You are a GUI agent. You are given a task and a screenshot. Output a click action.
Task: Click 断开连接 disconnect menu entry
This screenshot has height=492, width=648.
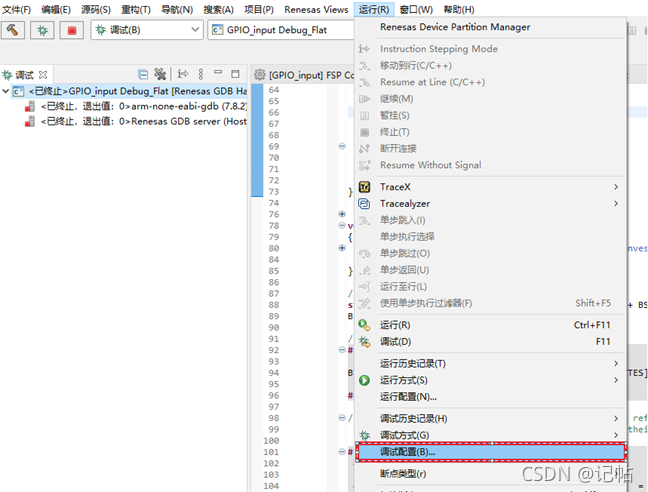(x=491, y=148)
